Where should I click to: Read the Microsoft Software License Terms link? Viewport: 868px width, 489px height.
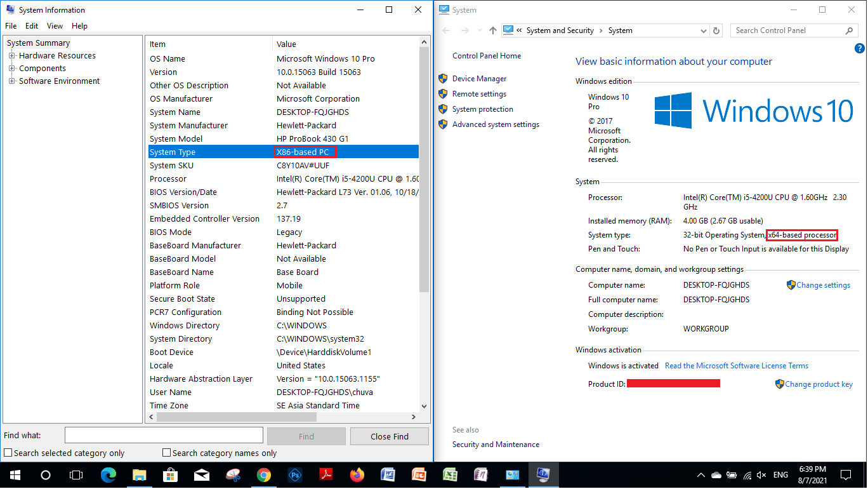737,366
